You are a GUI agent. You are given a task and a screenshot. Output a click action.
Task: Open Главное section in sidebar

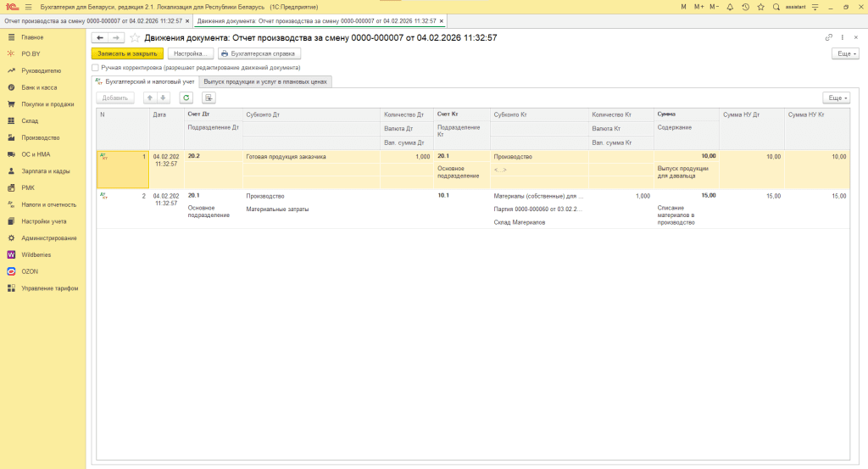tap(32, 37)
